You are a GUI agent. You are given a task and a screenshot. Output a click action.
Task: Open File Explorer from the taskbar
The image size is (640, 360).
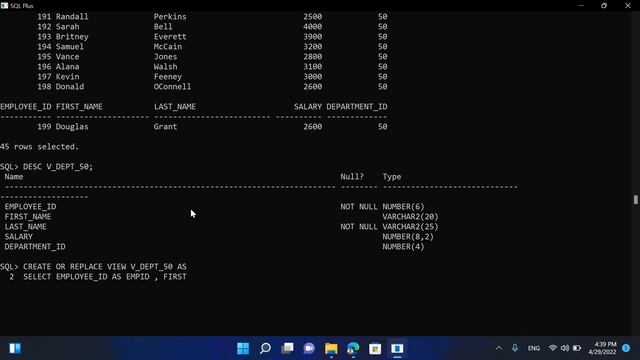(331, 348)
